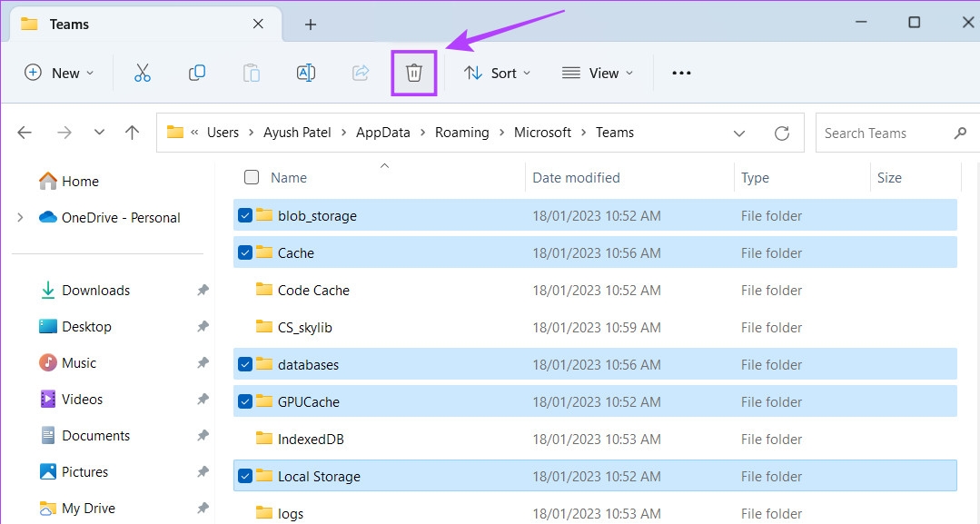
Task: Click the Share icon in toolbar
Action: point(361,74)
